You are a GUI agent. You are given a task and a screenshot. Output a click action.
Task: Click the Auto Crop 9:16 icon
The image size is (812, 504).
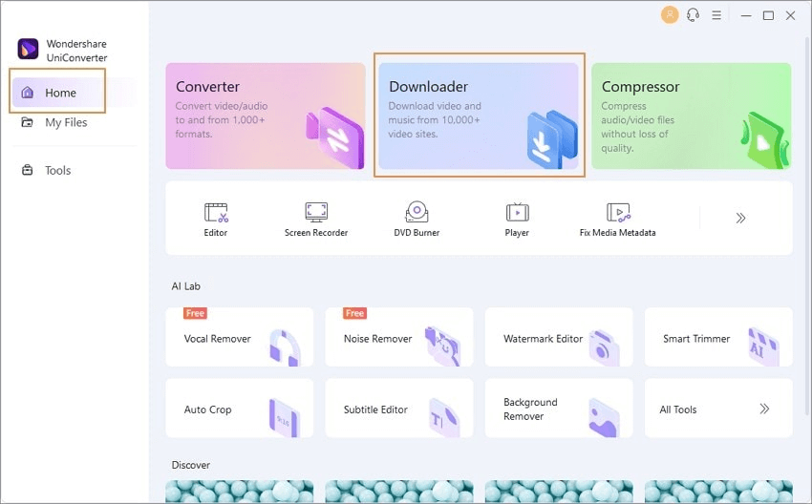[284, 417]
